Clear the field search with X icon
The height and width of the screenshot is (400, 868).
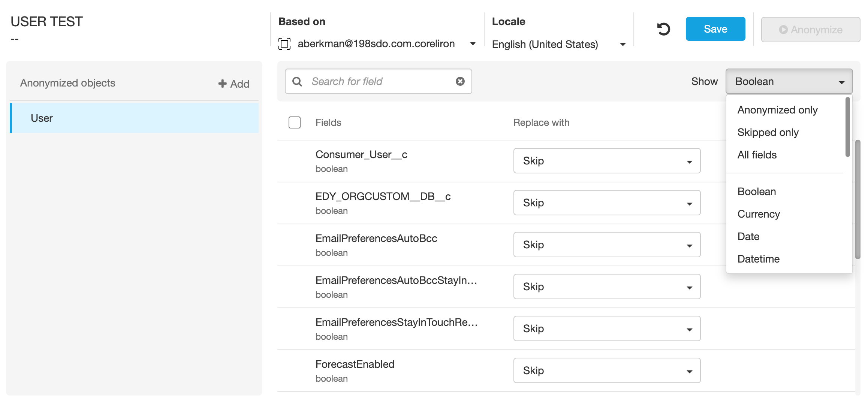[460, 81]
